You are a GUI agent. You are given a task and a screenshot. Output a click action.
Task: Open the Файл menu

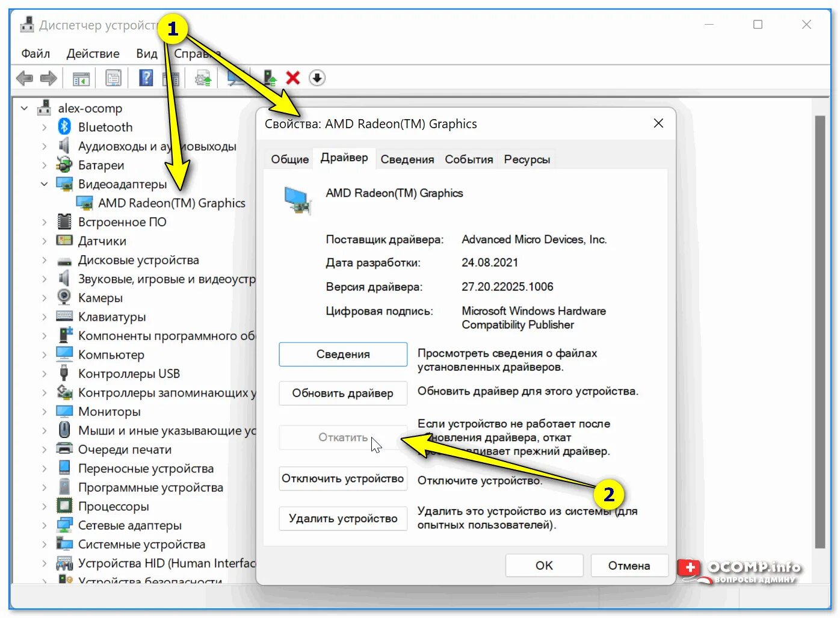click(36, 54)
